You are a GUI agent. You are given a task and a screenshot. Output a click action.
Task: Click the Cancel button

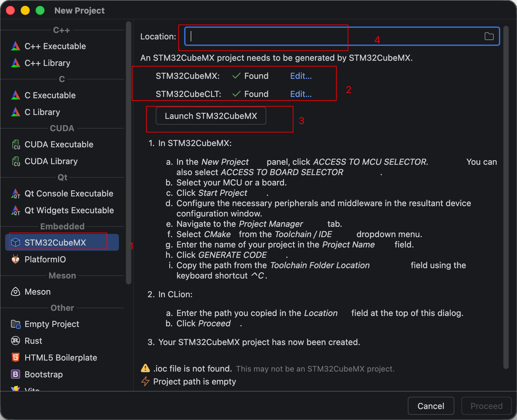431,406
